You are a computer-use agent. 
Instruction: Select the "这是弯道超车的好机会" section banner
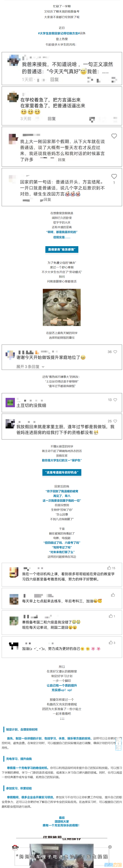(61, 472)
